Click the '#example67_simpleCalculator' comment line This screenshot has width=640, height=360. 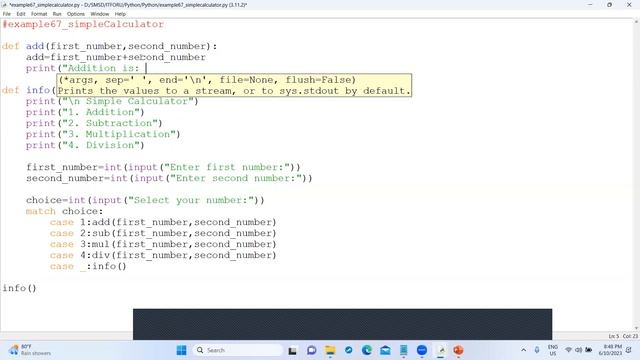click(83, 24)
